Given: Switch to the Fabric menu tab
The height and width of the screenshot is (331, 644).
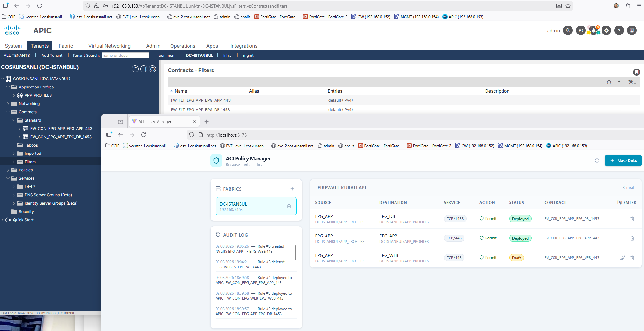Looking at the screenshot, I should 65,46.
